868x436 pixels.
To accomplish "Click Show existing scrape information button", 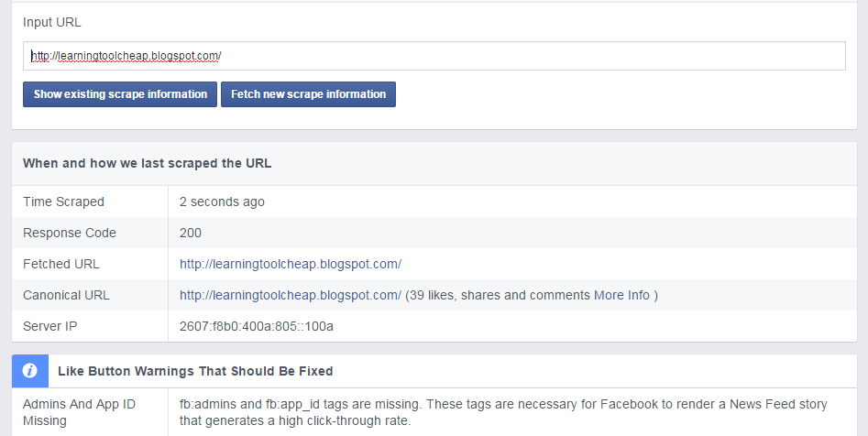I will 120,94.
